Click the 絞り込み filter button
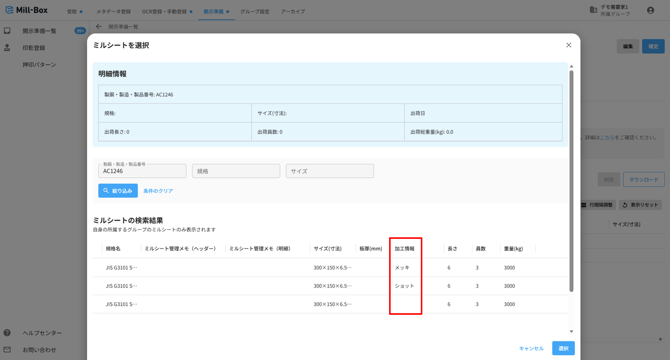Image resolution: width=670 pixels, height=360 pixels. [118, 190]
